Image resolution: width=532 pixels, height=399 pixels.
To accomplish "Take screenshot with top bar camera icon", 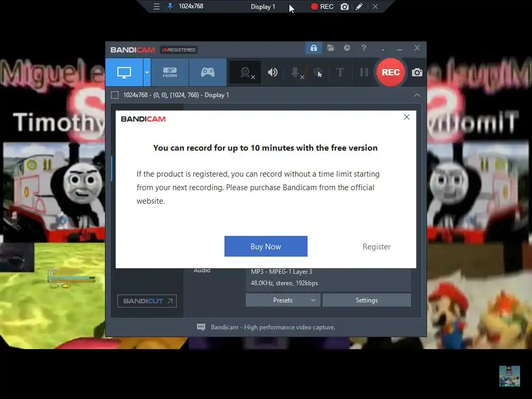I will tap(345, 7).
